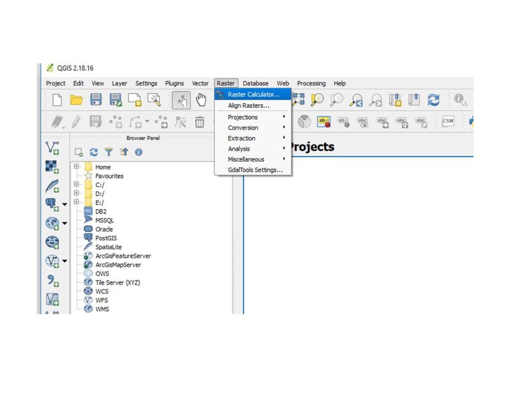532x399 pixels.
Task: Open the CSW MetaSearch icon
Action: 448,121
